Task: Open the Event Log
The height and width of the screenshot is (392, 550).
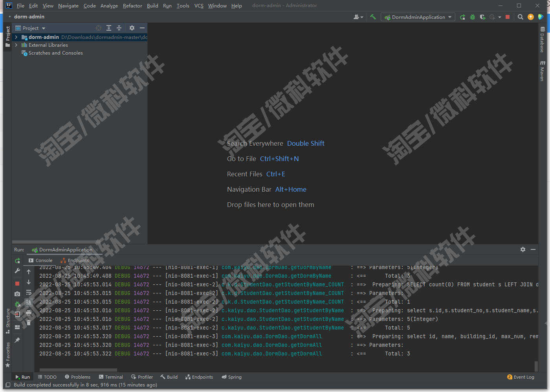Action: (x=521, y=377)
